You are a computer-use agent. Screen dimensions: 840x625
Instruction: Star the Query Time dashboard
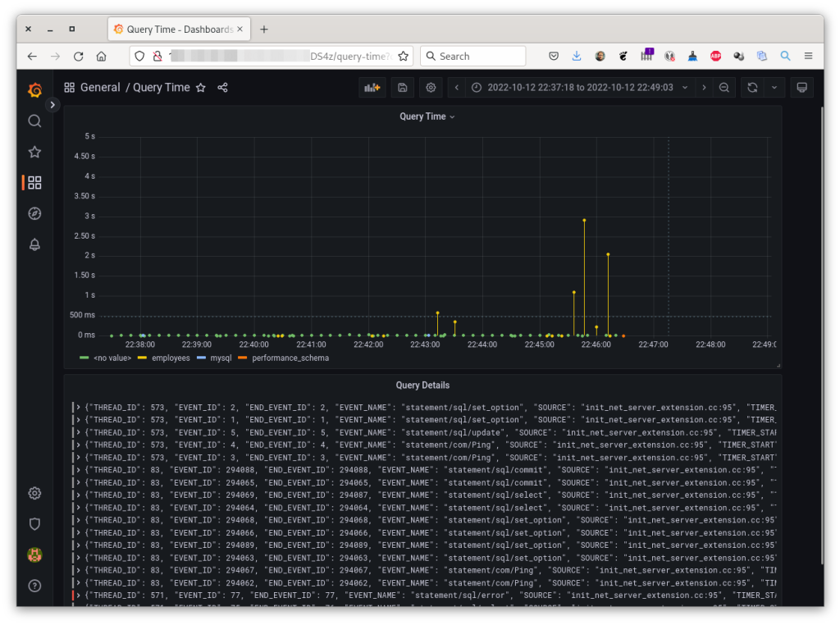pos(201,87)
